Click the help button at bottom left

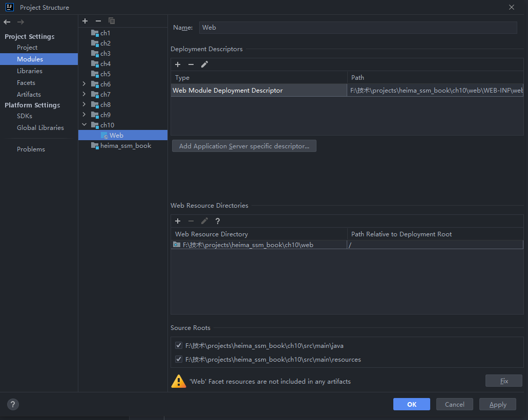pos(13,404)
